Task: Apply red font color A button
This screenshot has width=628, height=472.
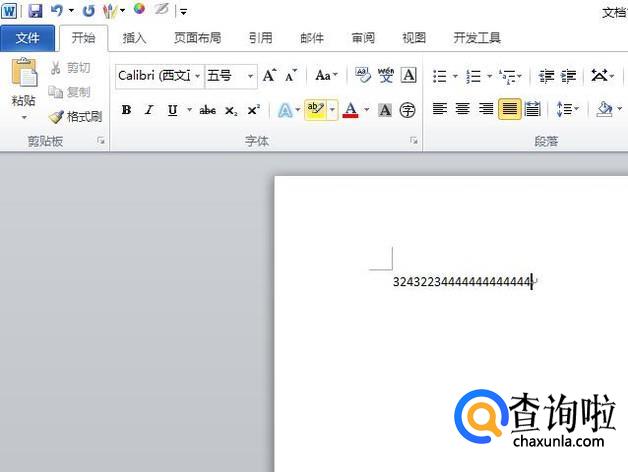Action: coord(350,110)
